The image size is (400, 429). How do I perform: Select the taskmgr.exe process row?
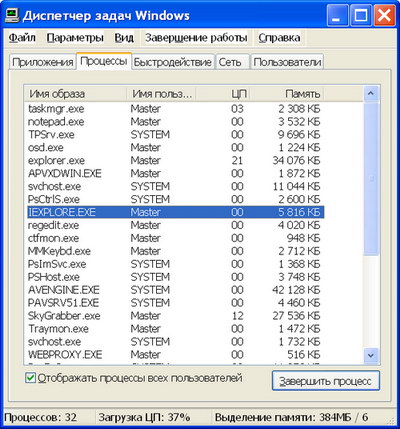(176, 109)
